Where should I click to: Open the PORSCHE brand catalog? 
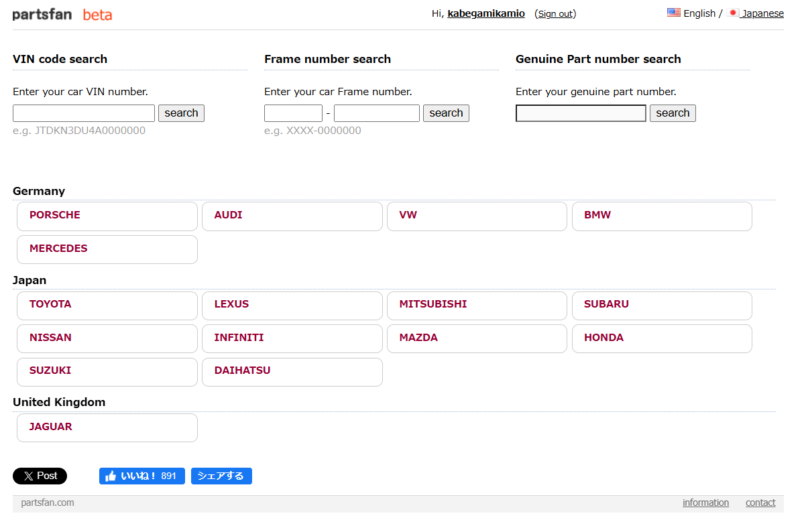tap(107, 216)
